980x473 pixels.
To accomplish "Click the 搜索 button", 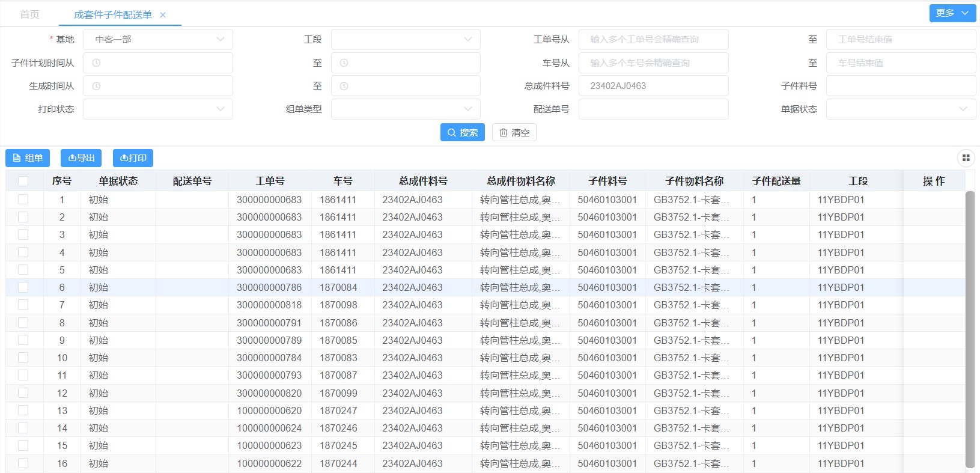I will (463, 133).
